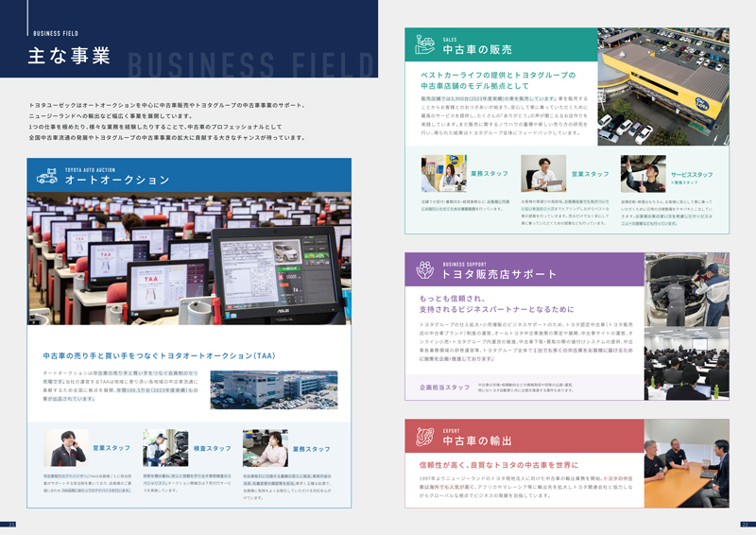
Task: Click the 検査スタッフ inspector photo
Action: 165,448
